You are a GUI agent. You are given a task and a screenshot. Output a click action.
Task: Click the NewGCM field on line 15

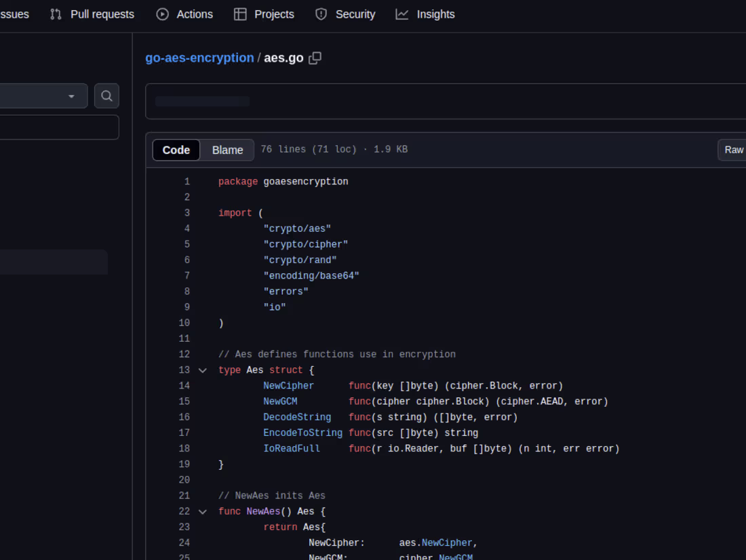(280, 401)
